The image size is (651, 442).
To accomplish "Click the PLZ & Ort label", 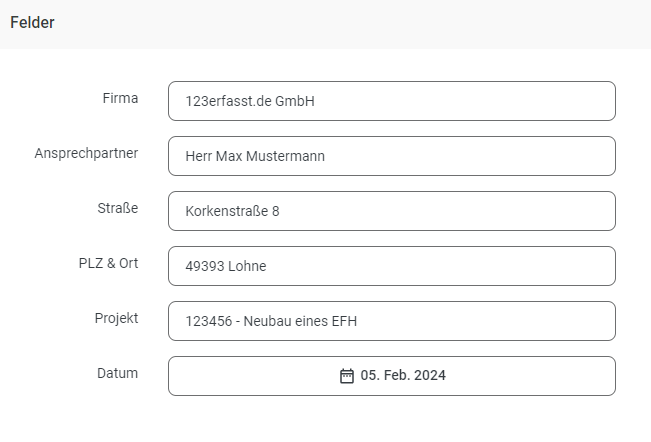I will point(108,263).
